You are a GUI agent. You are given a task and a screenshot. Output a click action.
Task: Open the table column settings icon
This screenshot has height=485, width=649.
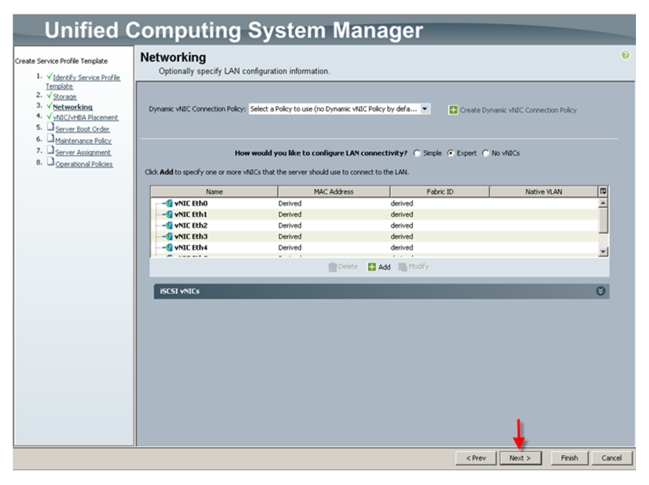pyautogui.click(x=603, y=191)
